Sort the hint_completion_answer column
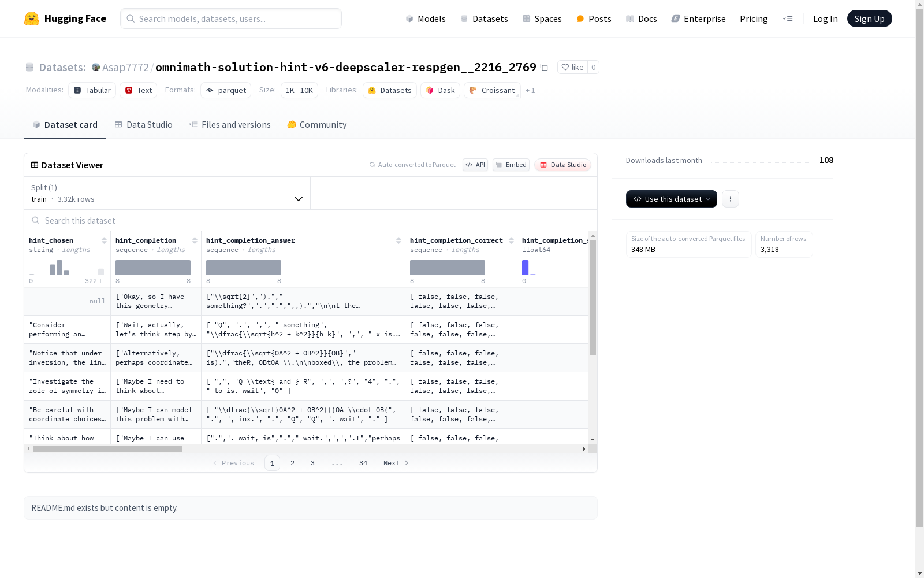Image resolution: width=924 pixels, height=578 pixels. pos(398,240)
